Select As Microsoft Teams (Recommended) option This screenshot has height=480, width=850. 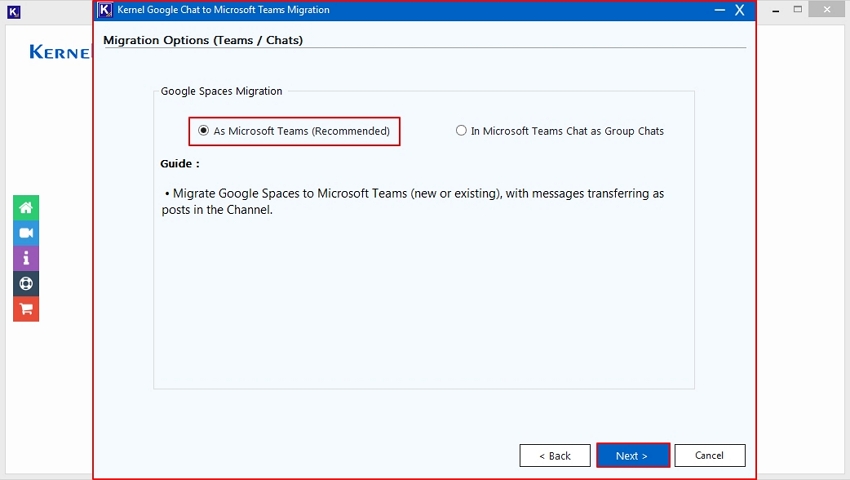click(x=204, y=131)
